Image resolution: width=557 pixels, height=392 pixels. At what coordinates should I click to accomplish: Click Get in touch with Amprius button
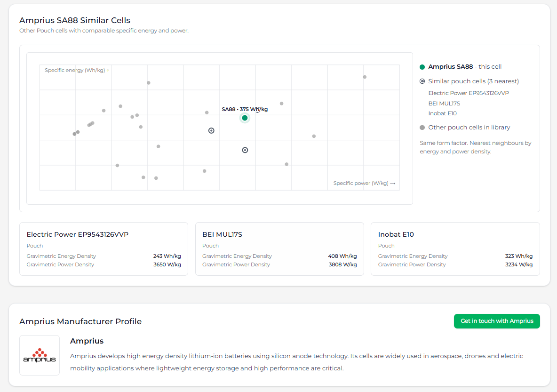coord(497,321)
